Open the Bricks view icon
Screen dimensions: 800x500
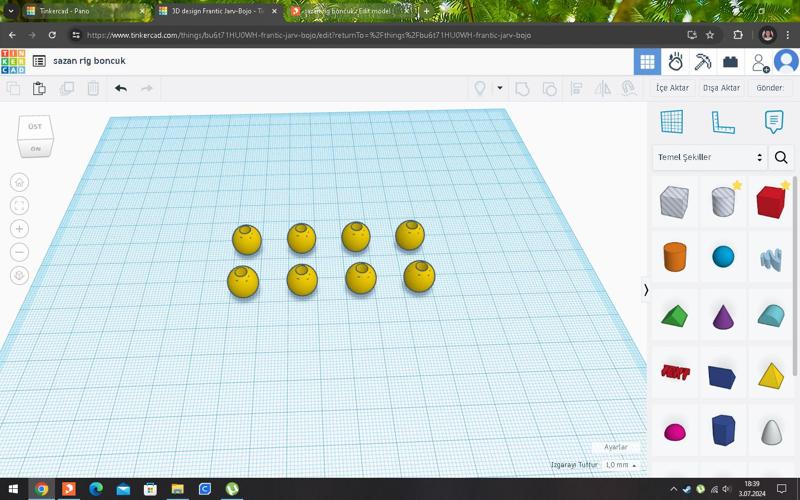(730, 62)
